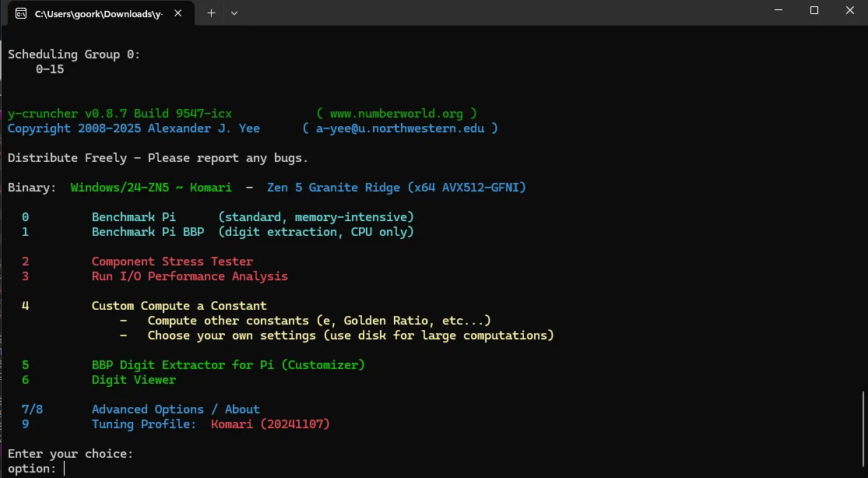Select the C:\Users\goork\Downloads tab
The height and width of the screenshot is (478, 868).
tap(100, 13)
